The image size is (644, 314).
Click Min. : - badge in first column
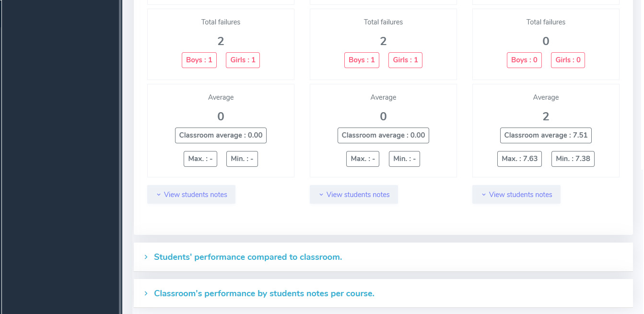click(242, 159)
